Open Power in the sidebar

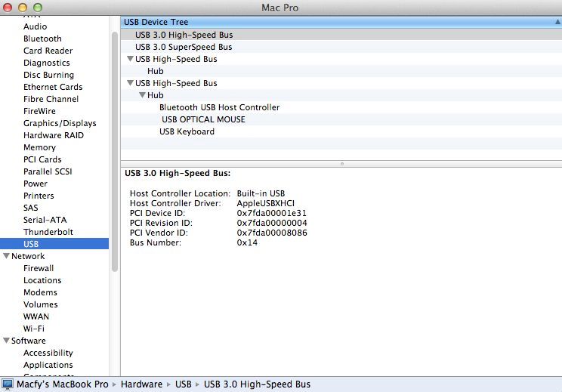tap(35, 184)
